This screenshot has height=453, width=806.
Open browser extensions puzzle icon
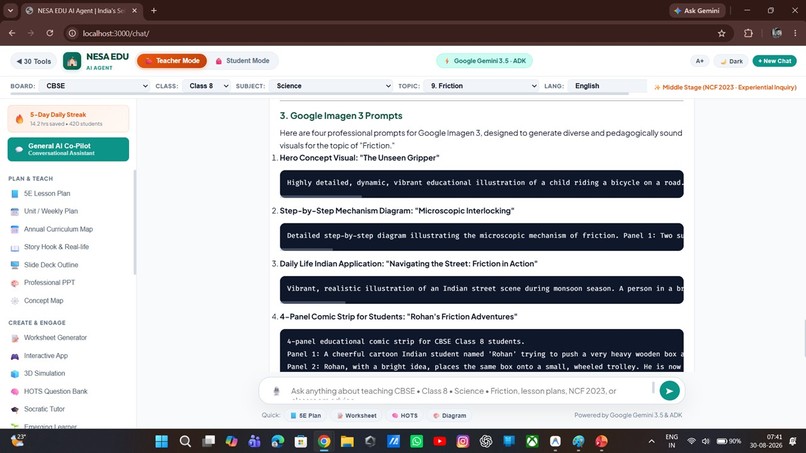point(748,33)
